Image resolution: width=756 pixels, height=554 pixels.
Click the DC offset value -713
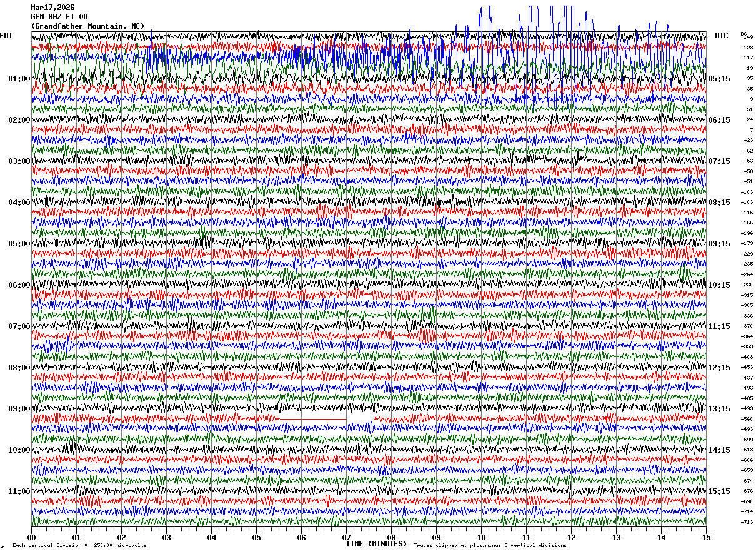pos(747,522)
